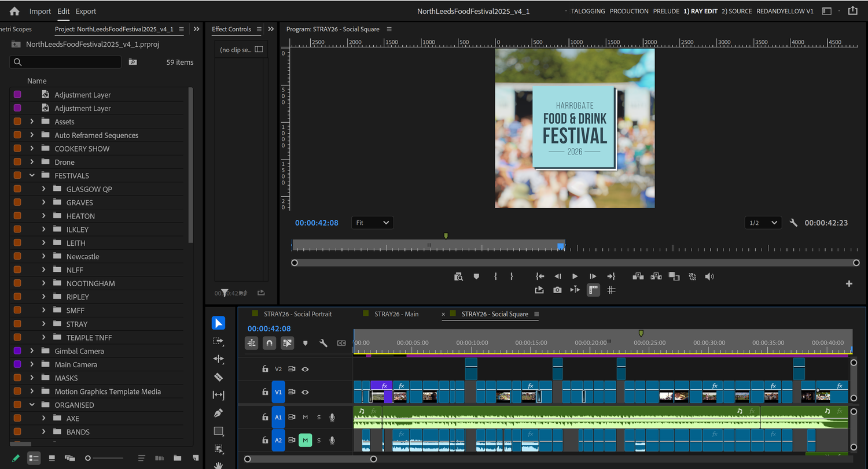This screenshot has width=868, height=469.
Task: Open Program monitor settings wrench
Action: (793, 223)
